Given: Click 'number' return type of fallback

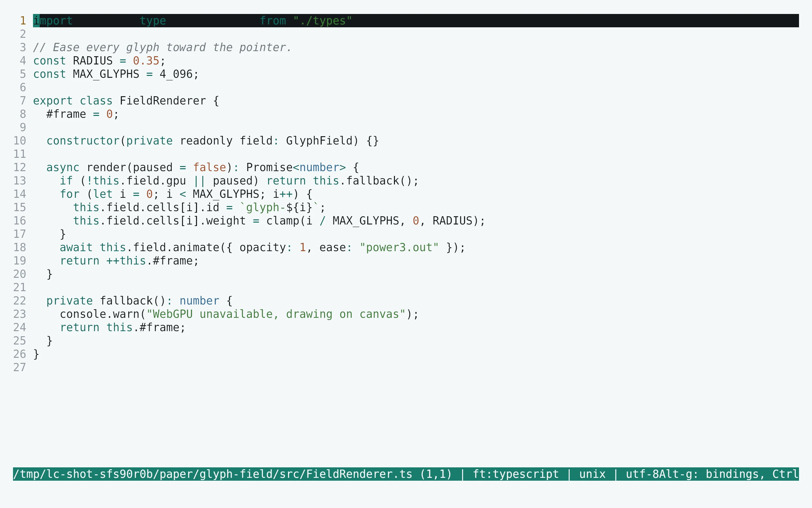Looking at the screenshot, I should click(x=199, y=301).
